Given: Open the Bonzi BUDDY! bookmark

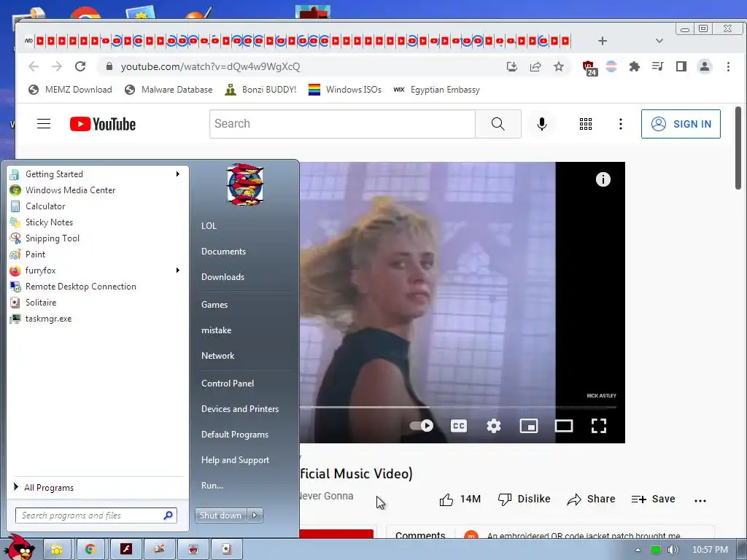Looking at the screenshot, I should click(260, 90).
